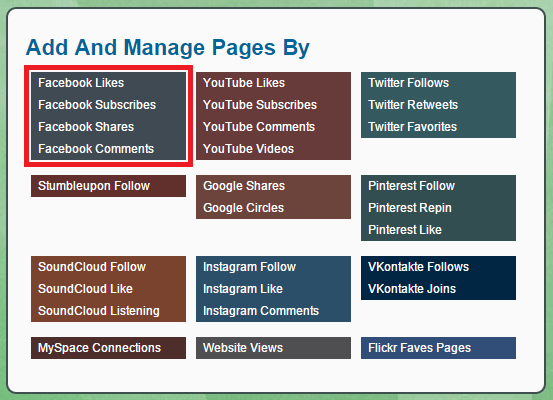This screenshot has width=553, height=400.
Task: Open MySpace Connections
Action: (x=99, y=348)
